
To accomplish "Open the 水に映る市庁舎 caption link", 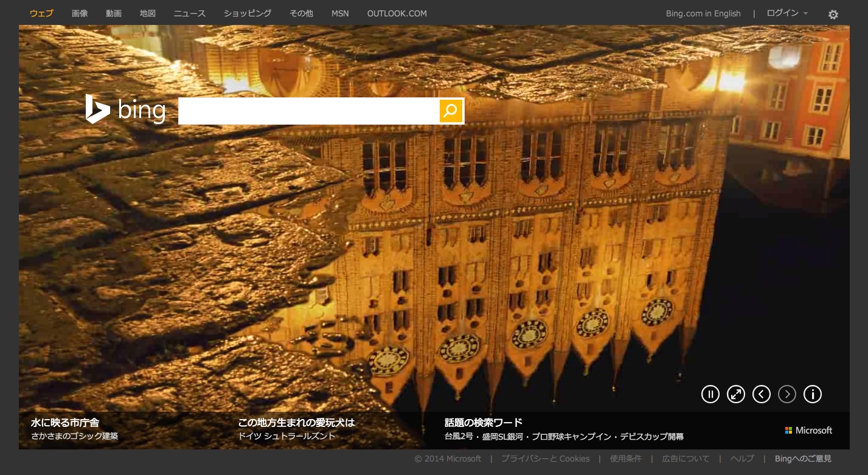I will pyautogui.click(x=65, y=422).
